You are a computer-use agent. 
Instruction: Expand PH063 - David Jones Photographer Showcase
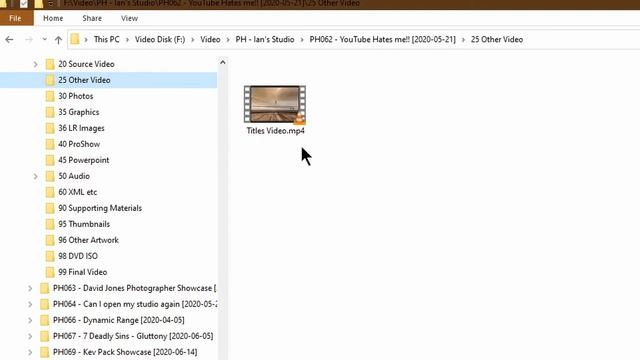pos(30,288)
